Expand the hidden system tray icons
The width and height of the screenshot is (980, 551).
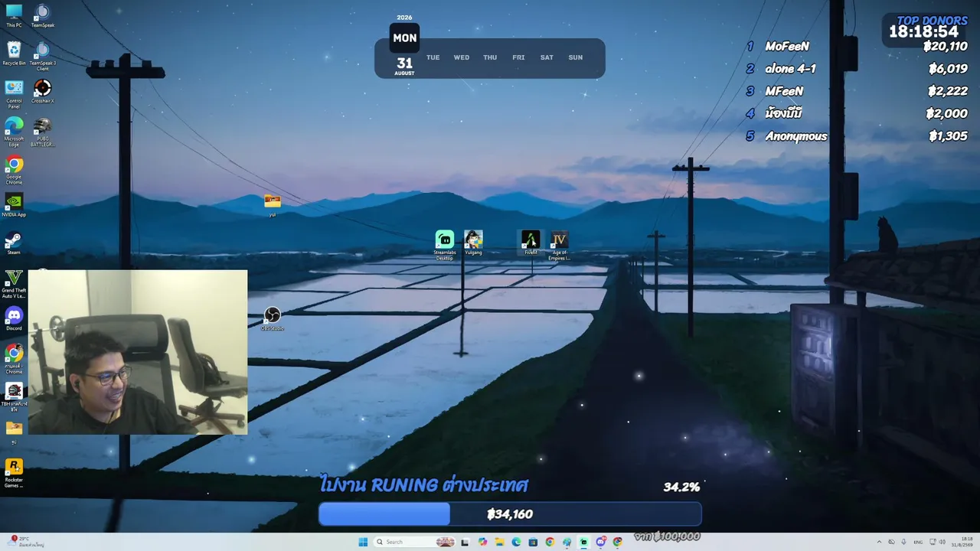(x=879, y=542)
